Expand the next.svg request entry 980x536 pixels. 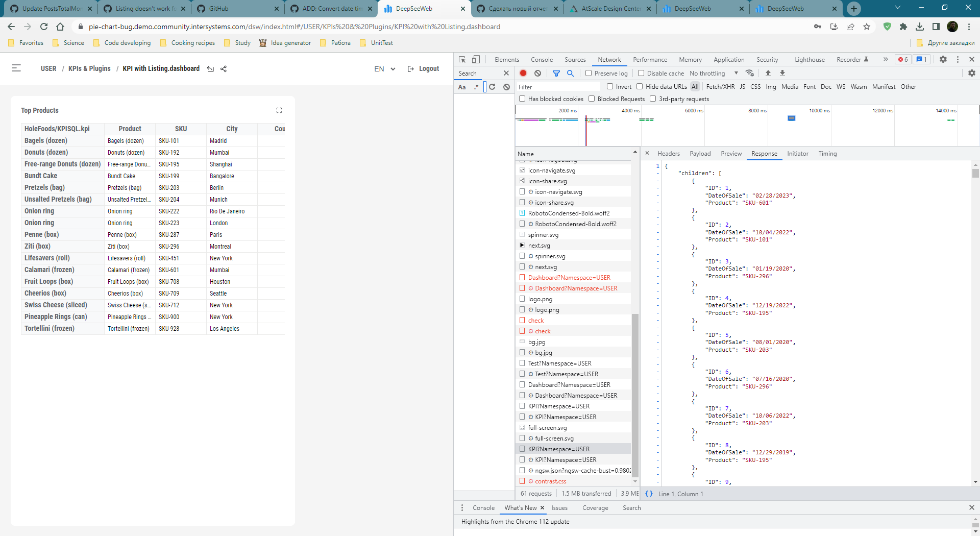522,245
